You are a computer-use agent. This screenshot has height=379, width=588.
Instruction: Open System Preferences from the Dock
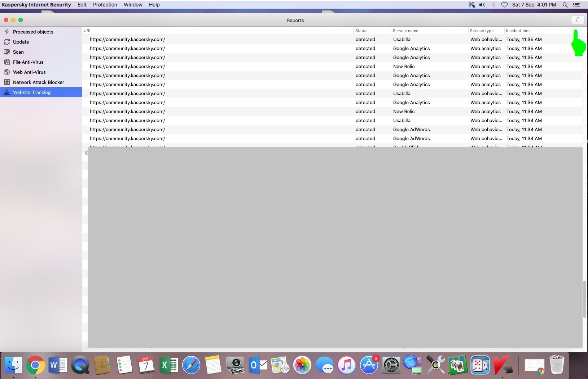coord(391,365)
